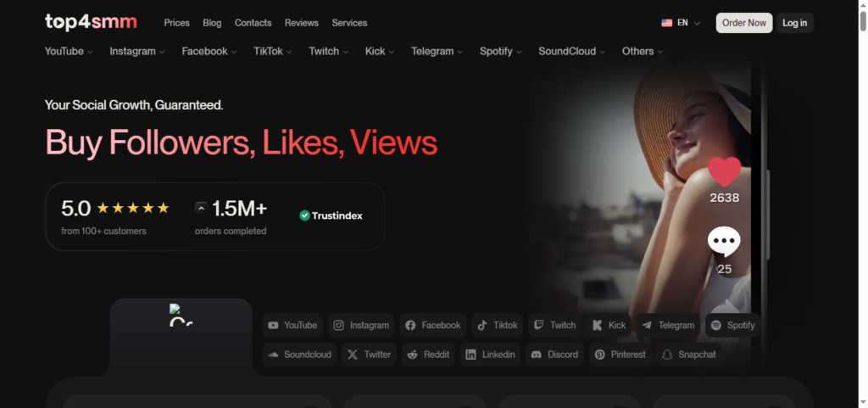Open the Prices menu item

(x=176, y=23)
